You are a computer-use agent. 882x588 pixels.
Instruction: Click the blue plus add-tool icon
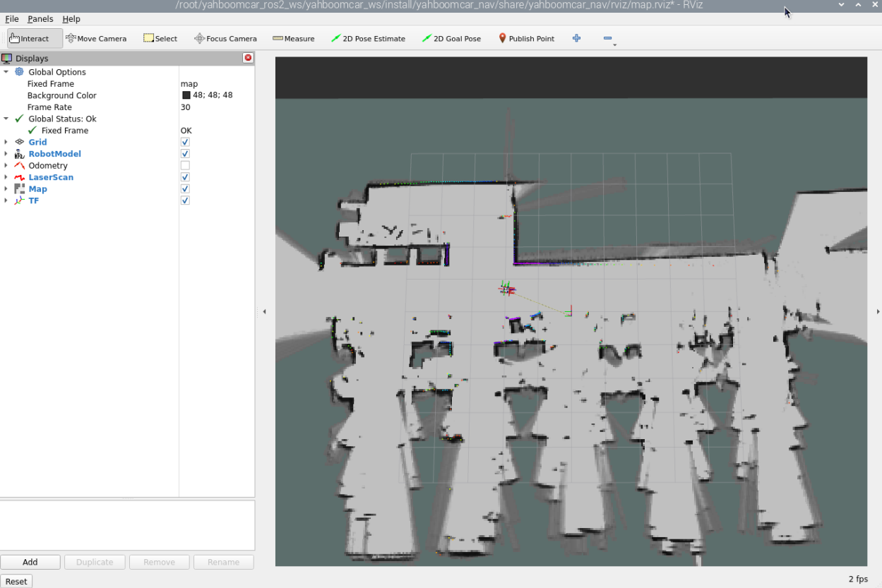[576, 38]
